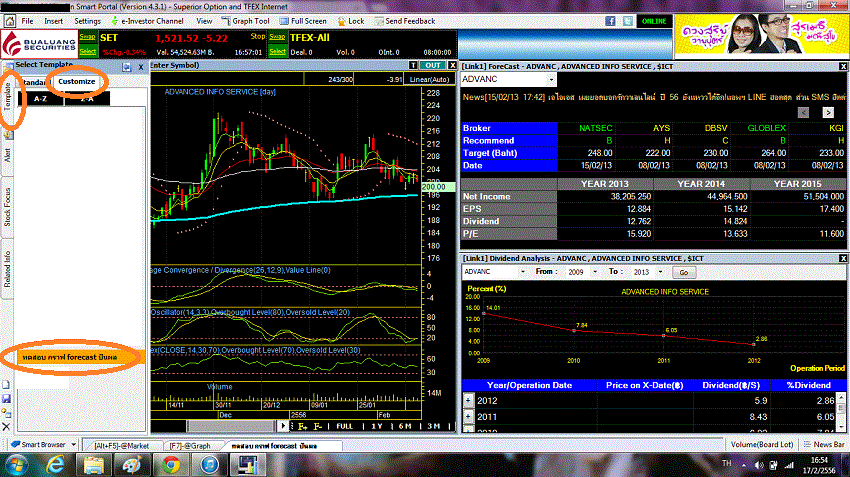Viewport: 850px width, 477px height.
Task: Open the Related Info side tab
Action: point(7,269)
